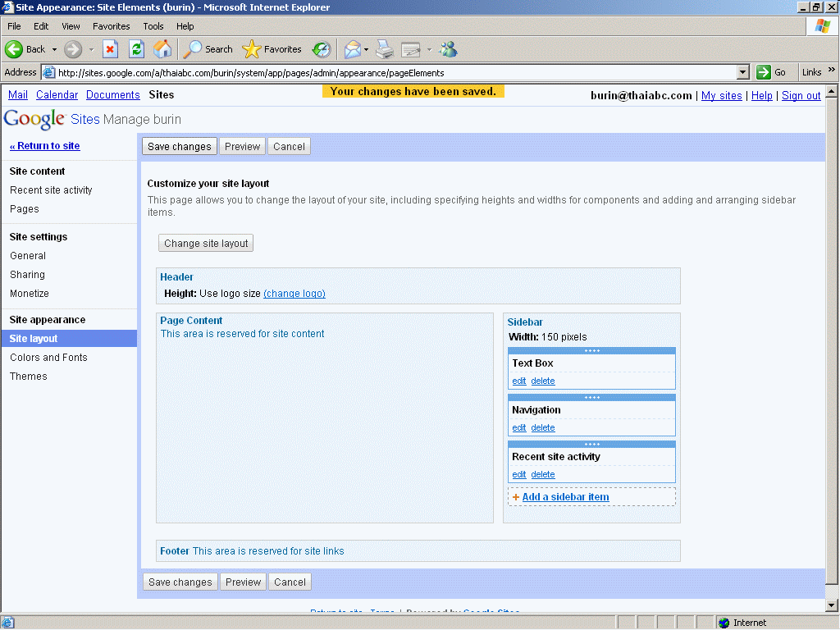Image resolution: width=840 pixels, height=630 pixels.
Task: Click the IE Back arrow icon
Action: pos(14,49)
